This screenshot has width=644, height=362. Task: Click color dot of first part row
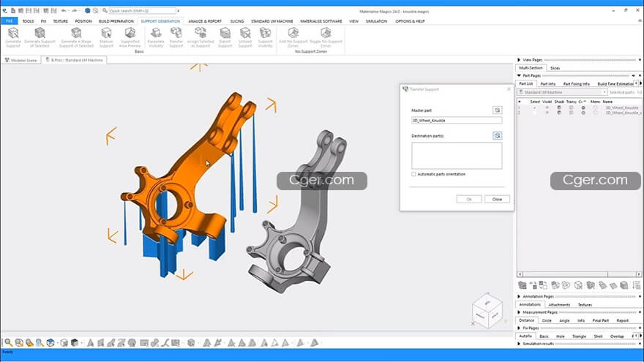click(583, 108)
